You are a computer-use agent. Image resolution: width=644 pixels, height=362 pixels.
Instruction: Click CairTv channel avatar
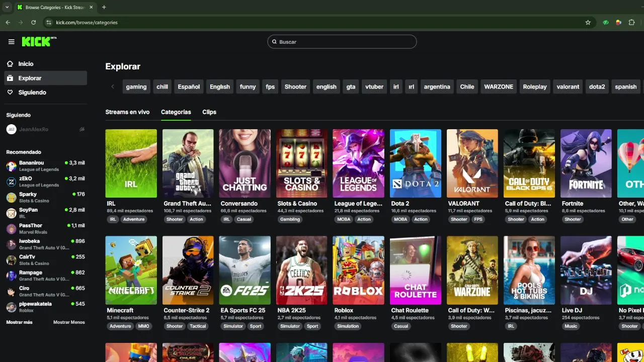point(11,260)
